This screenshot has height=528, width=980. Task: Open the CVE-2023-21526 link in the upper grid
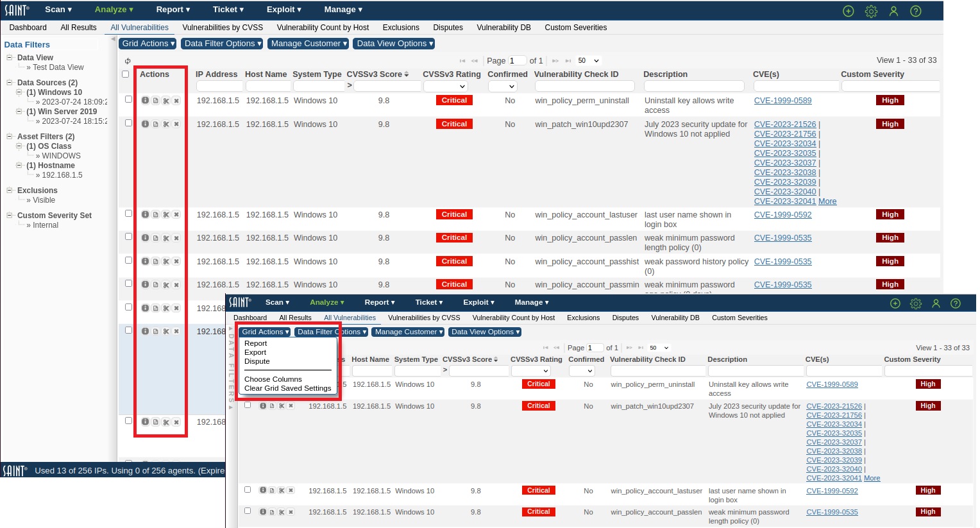(x=785, y=124)
